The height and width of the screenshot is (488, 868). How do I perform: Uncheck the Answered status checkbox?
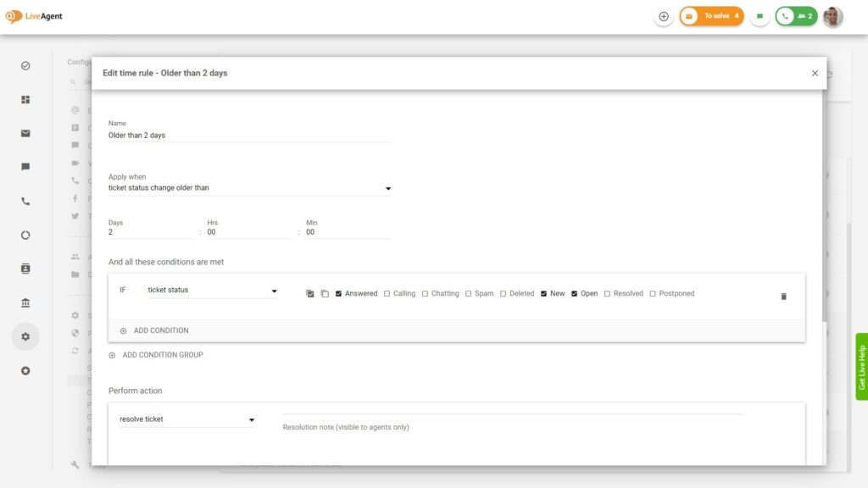339,294
